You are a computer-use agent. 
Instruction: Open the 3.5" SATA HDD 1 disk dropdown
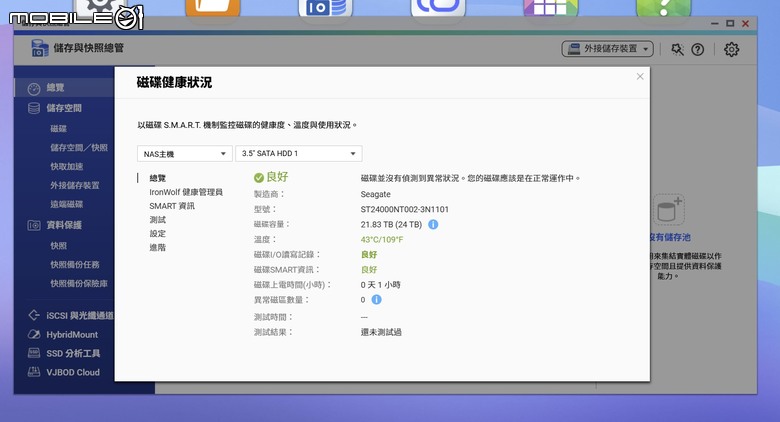(x=298, y=153)
